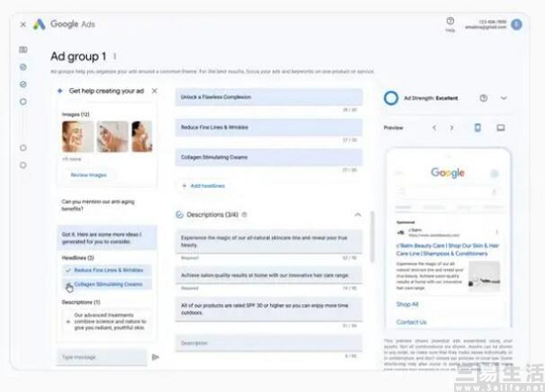
Task: Switch preview to mobile device
Action: [478, 128]
